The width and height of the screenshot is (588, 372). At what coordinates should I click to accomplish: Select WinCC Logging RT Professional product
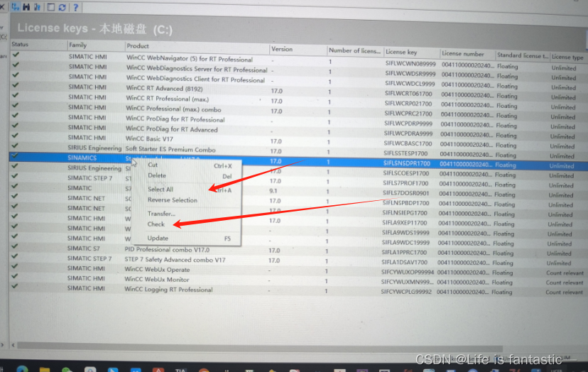click(168, 290)
